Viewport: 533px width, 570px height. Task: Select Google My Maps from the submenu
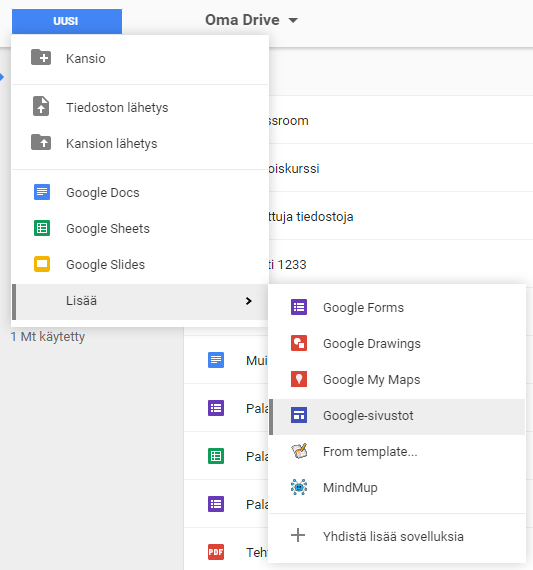[x=397, y=380]
